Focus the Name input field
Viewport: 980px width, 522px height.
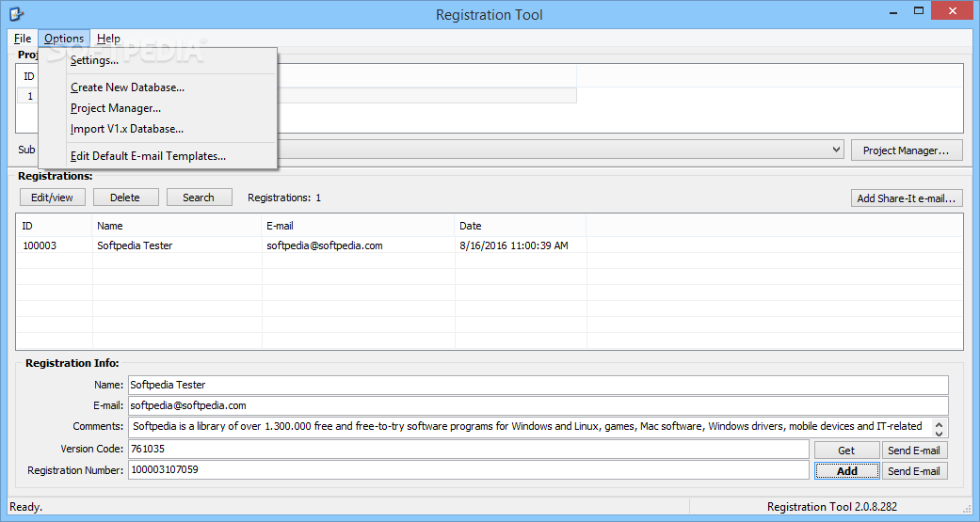[x=538, y=385]
